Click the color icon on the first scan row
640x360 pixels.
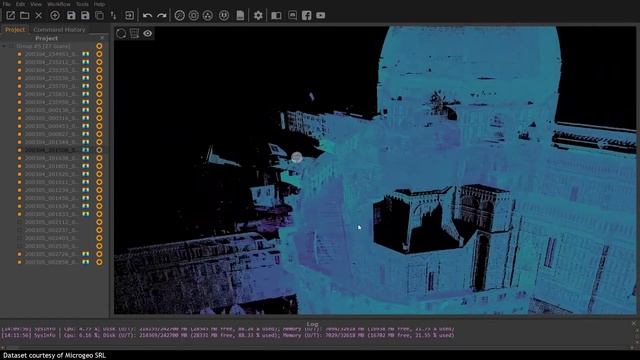click(86, 54)
